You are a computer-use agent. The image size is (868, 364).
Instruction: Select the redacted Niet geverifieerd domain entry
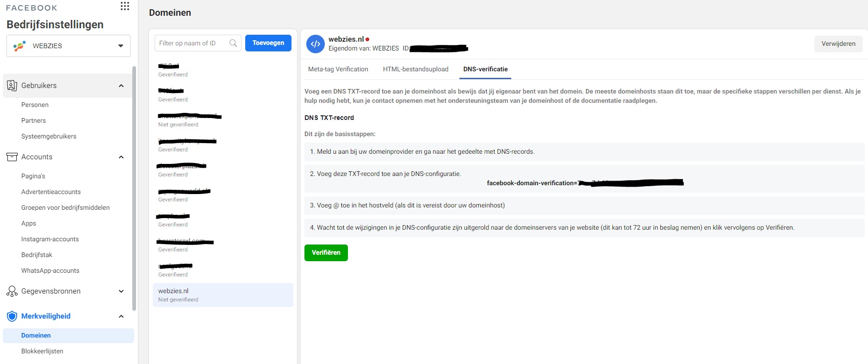pyautogui.click(x=223, y=120)
